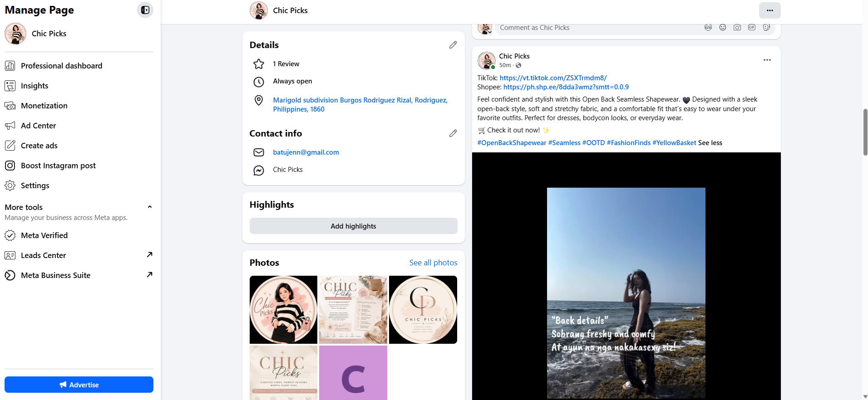
Task: Click the star icon beside 1 Review
Action: click(x=259, y=64)
